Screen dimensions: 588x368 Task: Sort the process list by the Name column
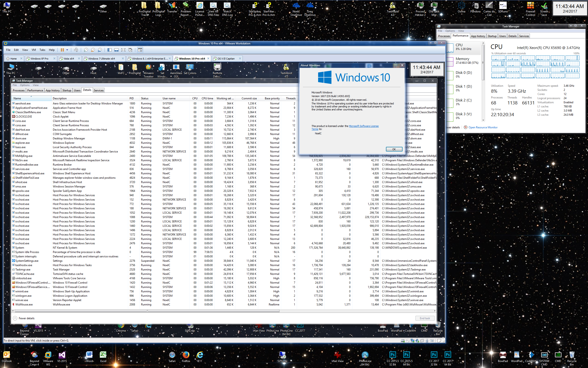pos(31,98)
